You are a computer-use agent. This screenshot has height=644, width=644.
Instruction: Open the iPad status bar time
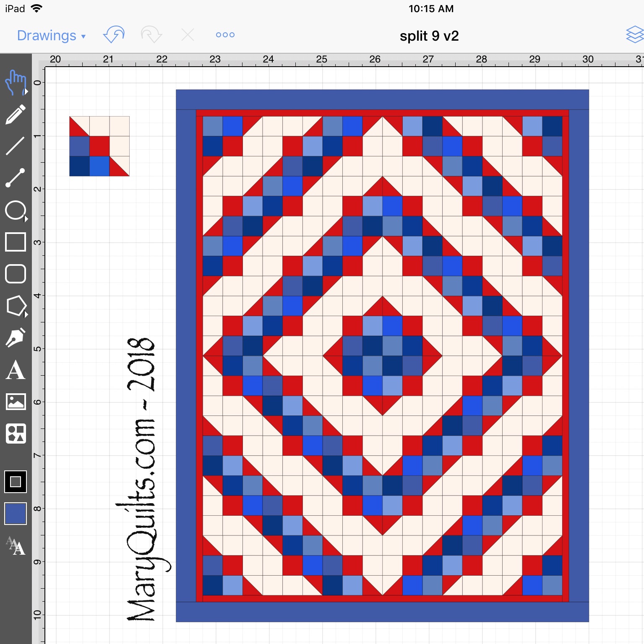tap(431, 8)
